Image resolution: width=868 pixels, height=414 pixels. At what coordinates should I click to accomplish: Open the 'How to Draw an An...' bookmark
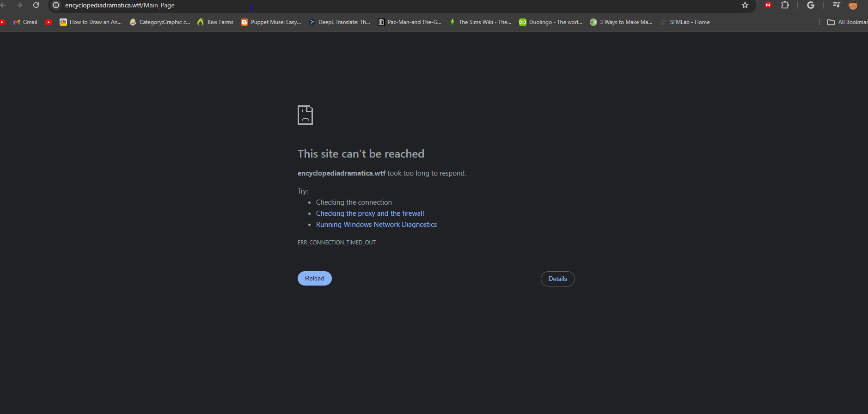click(x=91, y=22)
